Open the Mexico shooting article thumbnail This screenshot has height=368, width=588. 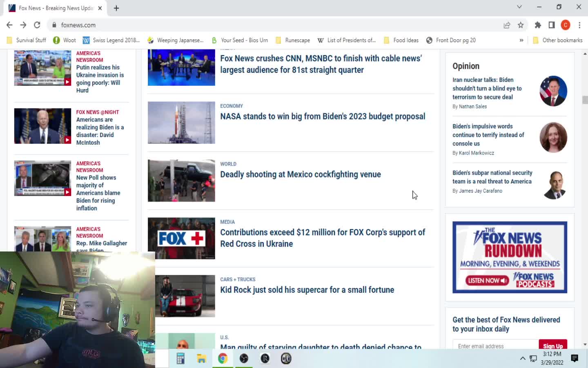(x=181, y=181)
